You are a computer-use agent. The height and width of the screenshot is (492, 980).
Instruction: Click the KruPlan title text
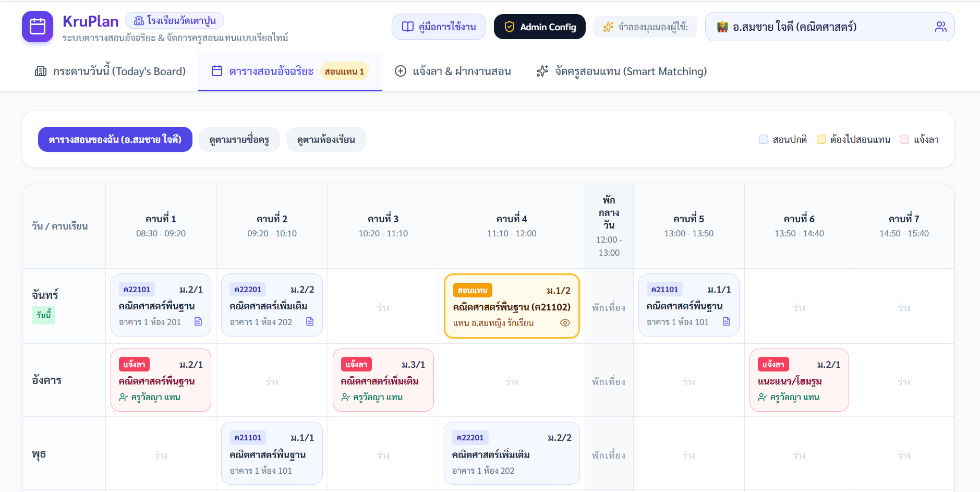91,21
